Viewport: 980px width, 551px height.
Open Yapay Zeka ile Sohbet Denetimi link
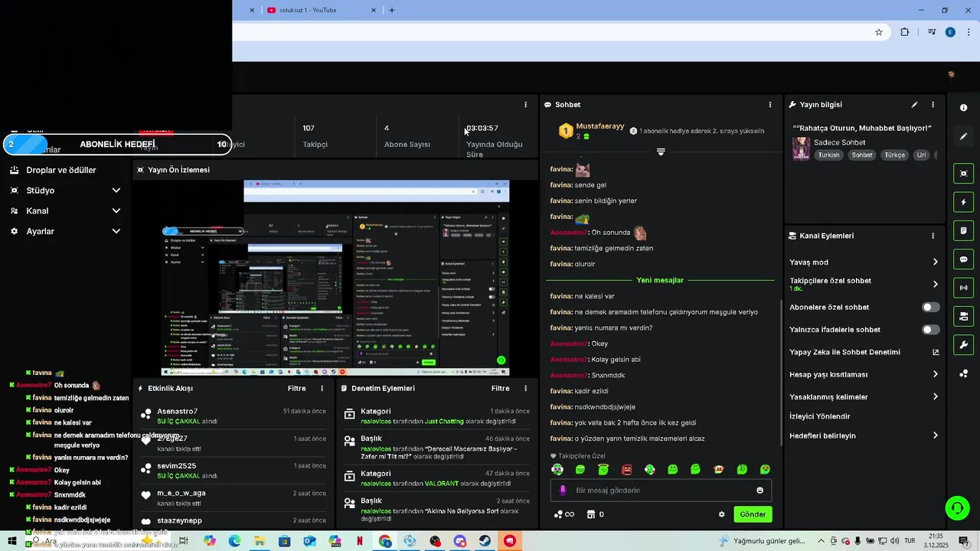864,352
